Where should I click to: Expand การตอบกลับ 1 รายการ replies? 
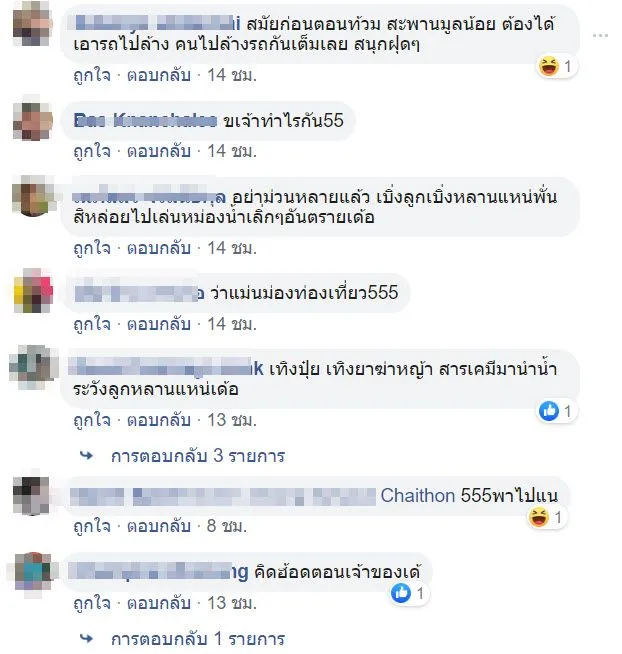[198, 639]
